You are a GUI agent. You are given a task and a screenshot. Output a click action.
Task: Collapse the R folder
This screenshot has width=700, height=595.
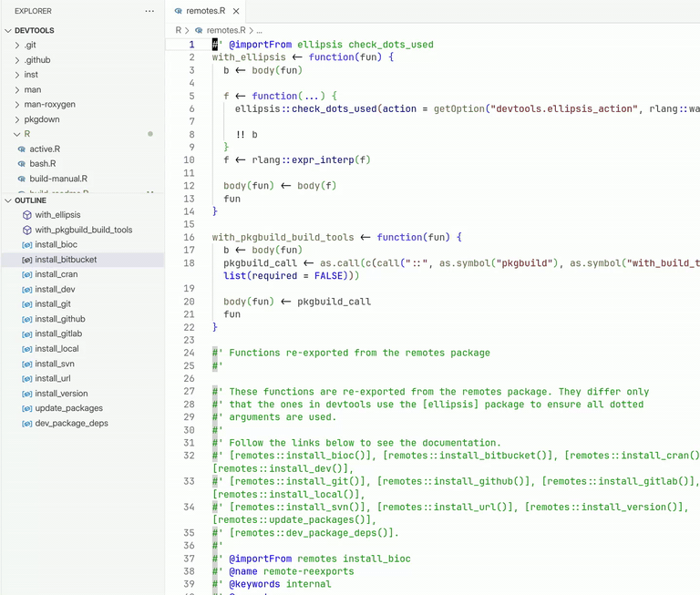17,134
